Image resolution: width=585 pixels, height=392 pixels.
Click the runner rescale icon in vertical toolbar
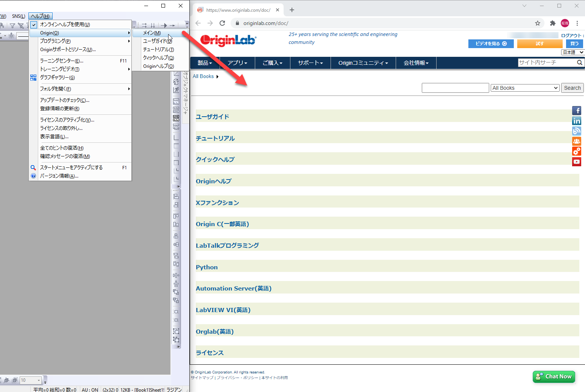[176, 90]
